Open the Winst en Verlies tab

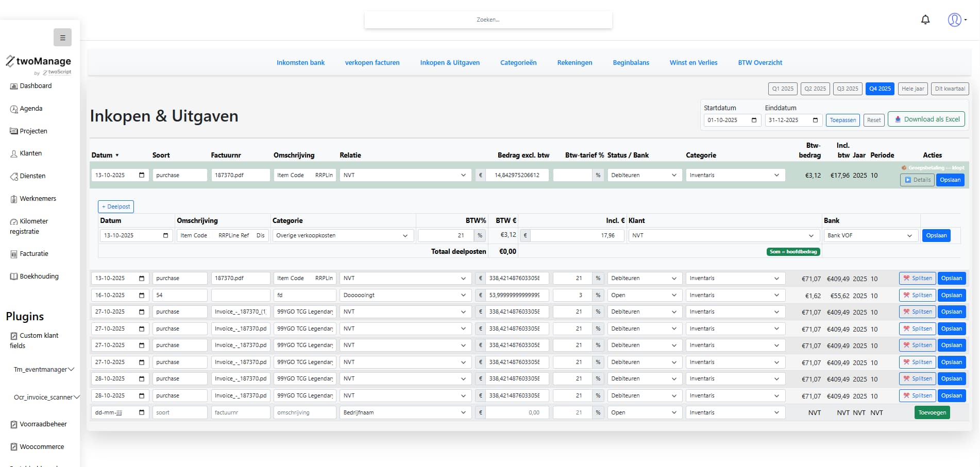(693, 63)
